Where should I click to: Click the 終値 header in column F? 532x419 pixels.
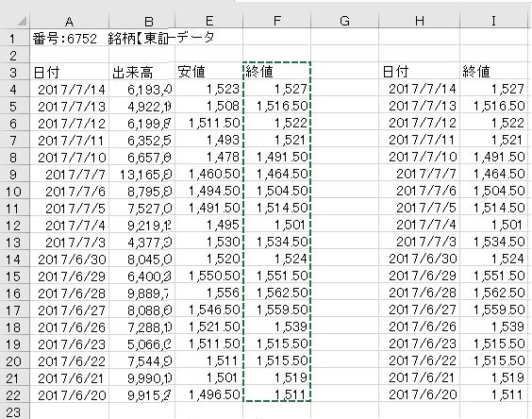click(277, 72)
